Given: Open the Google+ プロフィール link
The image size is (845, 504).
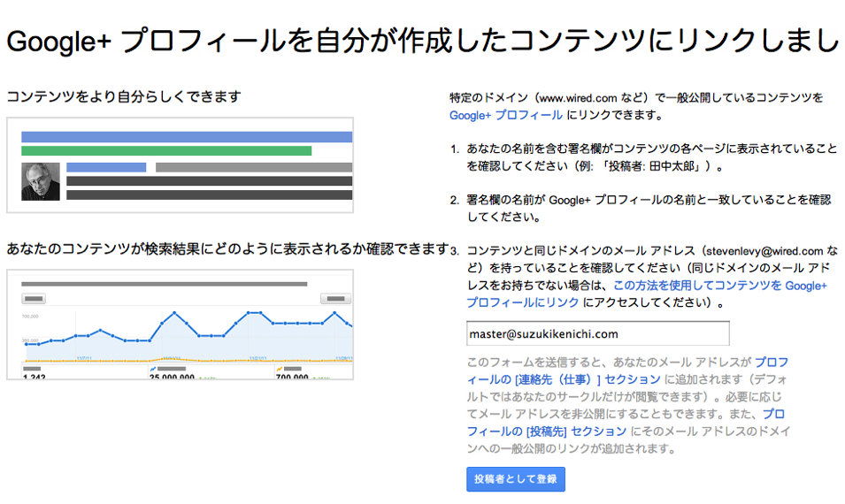Looking at the screenshot, I should pyautogui.click(x=505, y=115).
